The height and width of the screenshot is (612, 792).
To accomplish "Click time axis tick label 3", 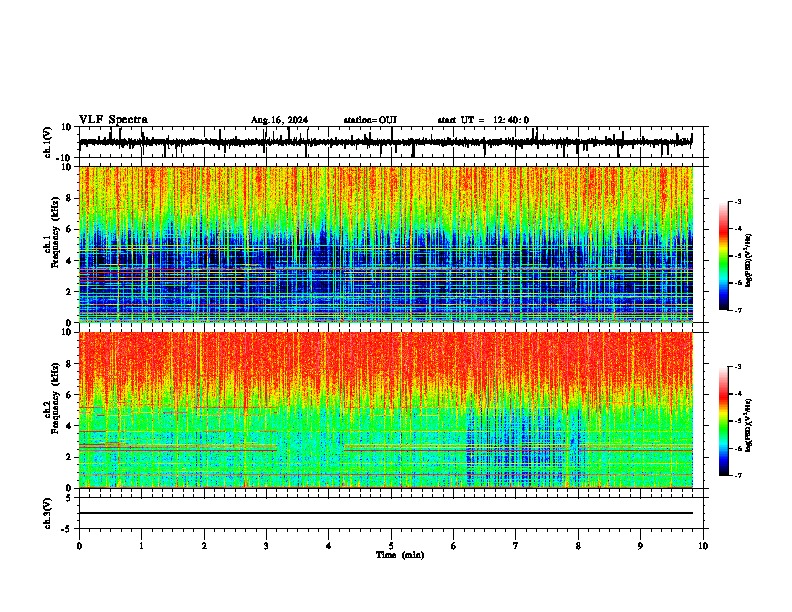I will tap(266, 546).
